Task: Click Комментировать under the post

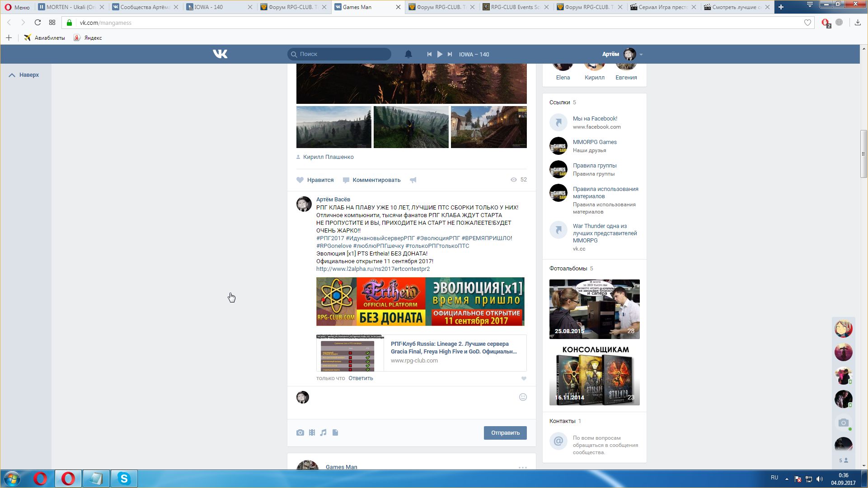Action: pos(371,180)
